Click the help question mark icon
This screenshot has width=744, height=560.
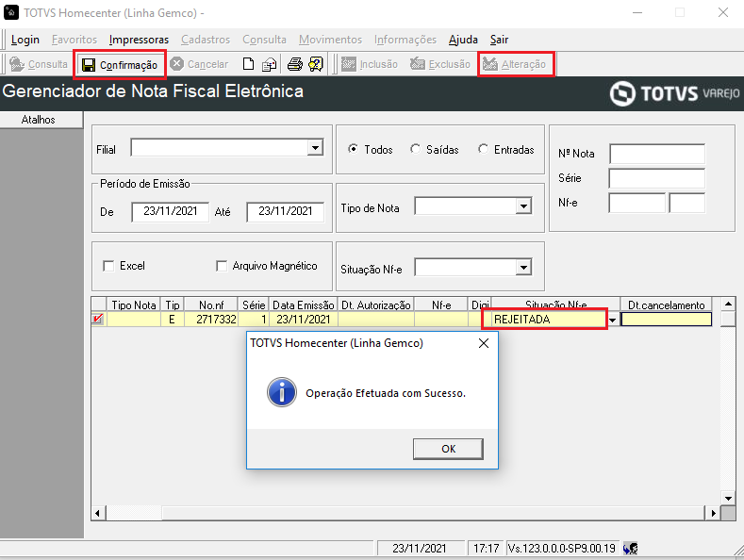click(316, 64)
